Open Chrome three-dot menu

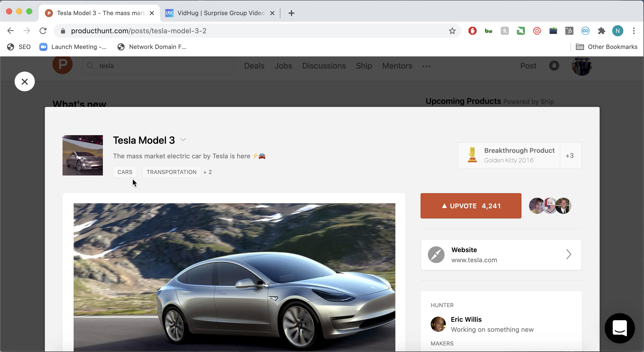point(634,31)
